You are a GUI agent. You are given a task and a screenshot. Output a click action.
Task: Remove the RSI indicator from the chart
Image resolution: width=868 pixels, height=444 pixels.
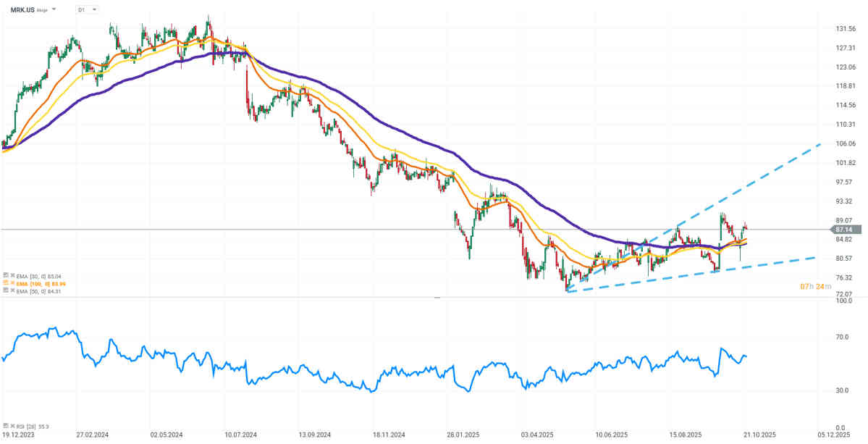click(x=12, y=427)
